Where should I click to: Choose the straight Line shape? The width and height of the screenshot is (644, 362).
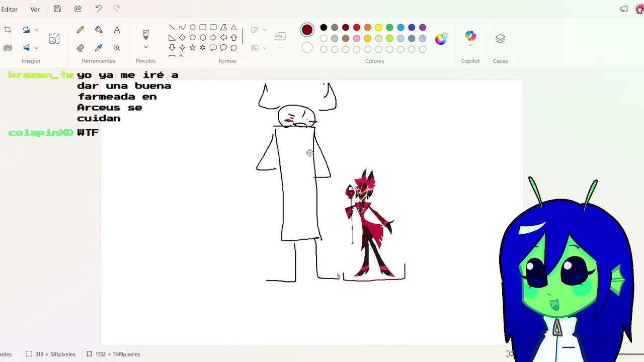[x=172, y=27]
